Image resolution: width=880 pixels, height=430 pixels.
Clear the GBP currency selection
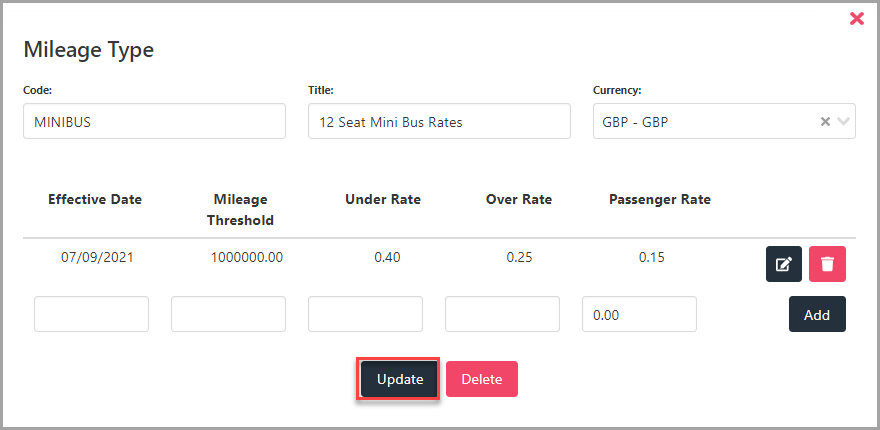point(825,121)
